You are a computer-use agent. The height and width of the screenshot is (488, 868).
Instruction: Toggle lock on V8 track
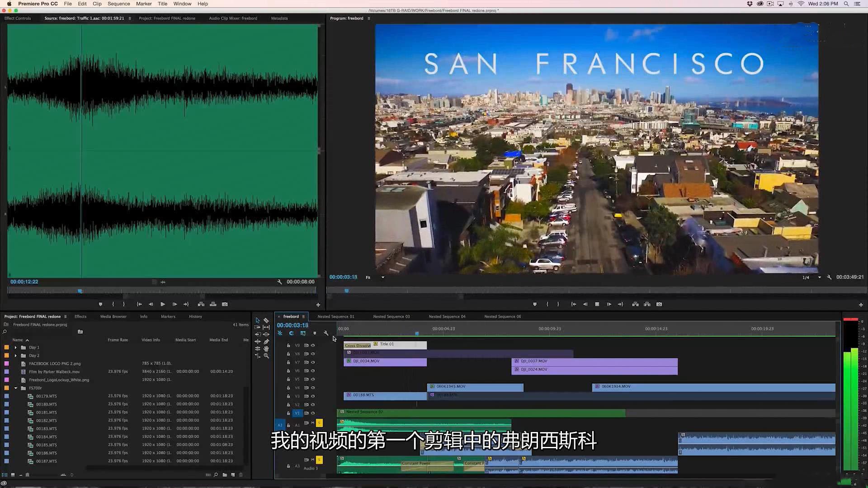coord(288,354)
